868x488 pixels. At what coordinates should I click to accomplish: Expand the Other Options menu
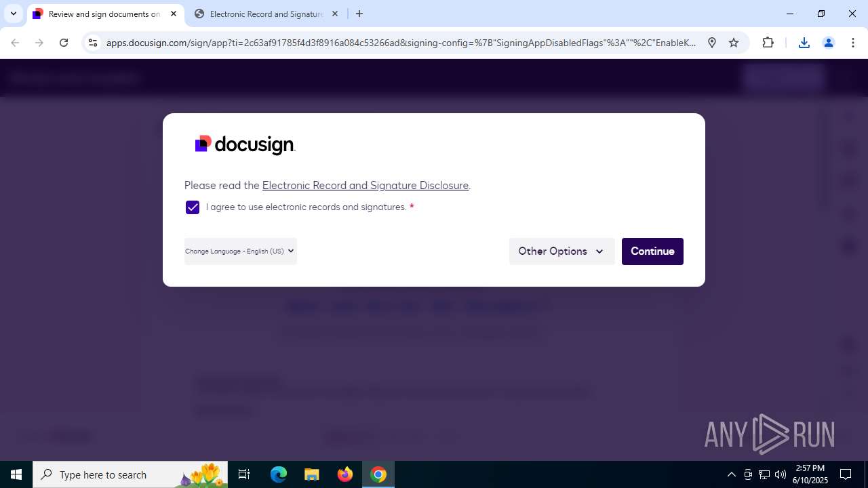click(561, 251)
